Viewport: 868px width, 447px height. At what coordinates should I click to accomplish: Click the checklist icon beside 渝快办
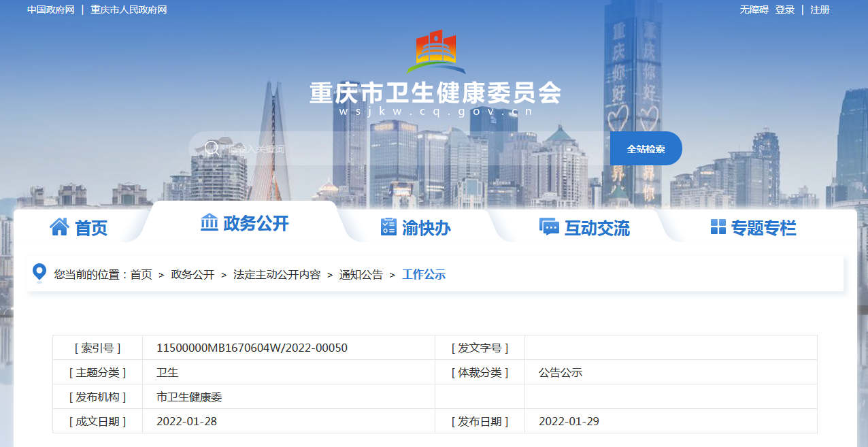coord(388,227)
